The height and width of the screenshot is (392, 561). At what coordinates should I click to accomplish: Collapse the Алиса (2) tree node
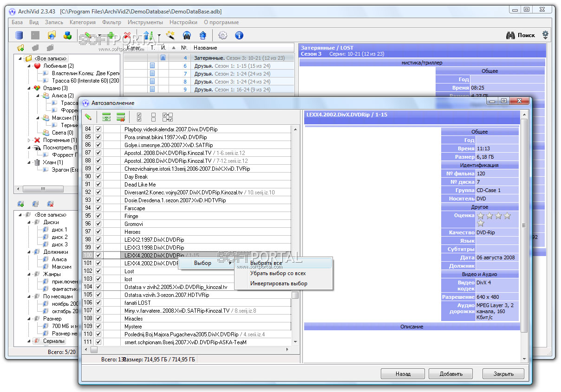(38, 96)
